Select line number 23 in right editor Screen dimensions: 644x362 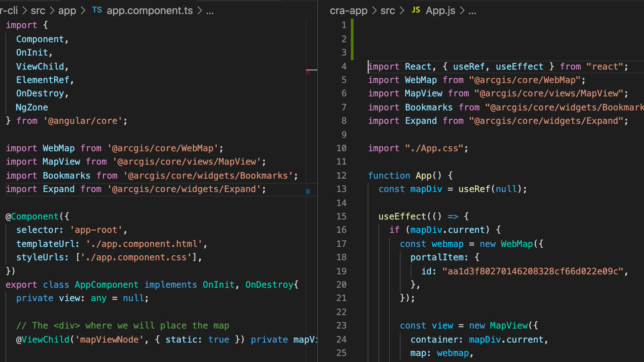coord(341,325)
